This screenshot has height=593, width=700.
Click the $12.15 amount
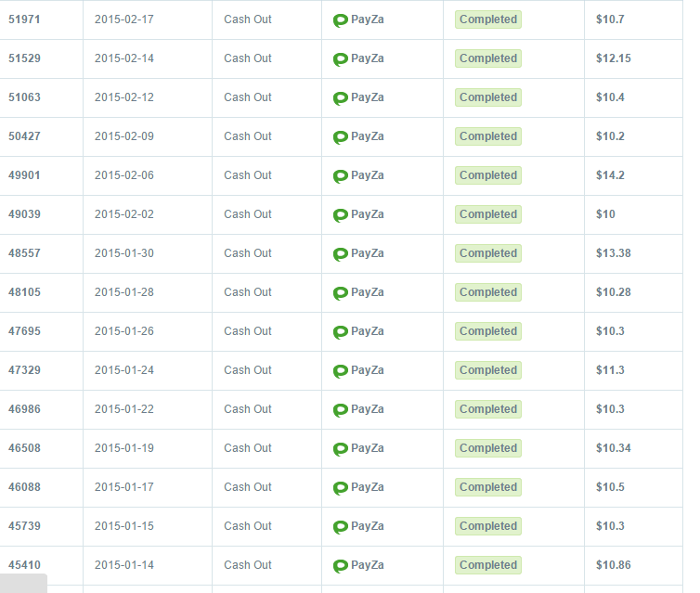614,58
